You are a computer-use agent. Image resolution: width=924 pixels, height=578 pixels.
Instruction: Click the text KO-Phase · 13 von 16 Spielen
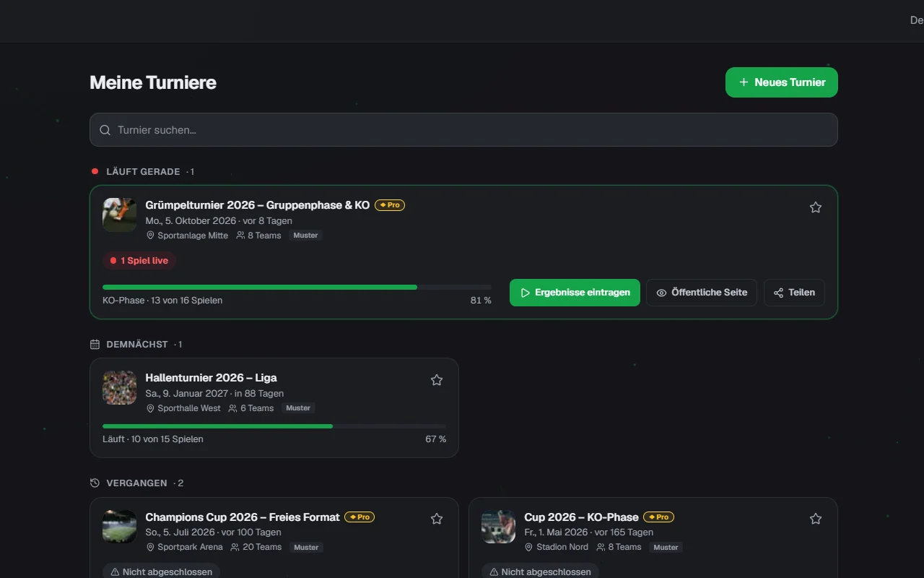(162, 301)
